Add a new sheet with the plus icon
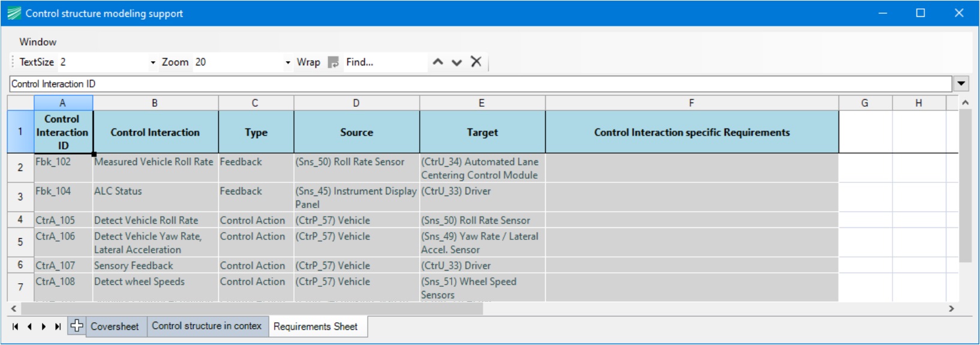 pyautogui.click(x=77, y=326)
